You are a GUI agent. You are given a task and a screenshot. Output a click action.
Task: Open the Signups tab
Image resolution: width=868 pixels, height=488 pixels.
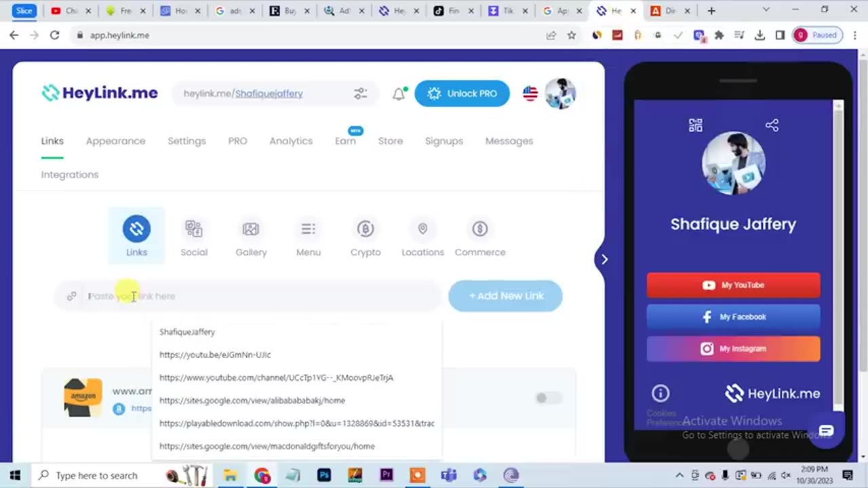click(444, 141)
